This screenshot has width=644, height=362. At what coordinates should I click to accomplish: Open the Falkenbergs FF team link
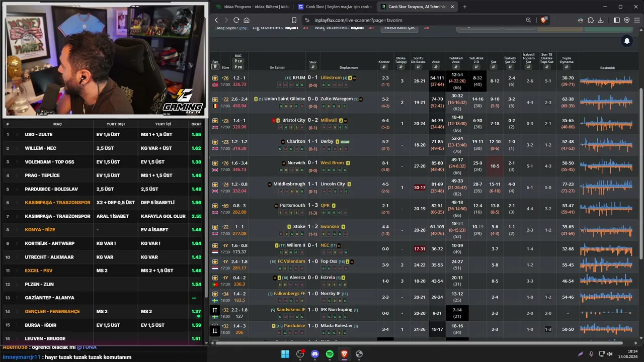(x=290, y=294)
